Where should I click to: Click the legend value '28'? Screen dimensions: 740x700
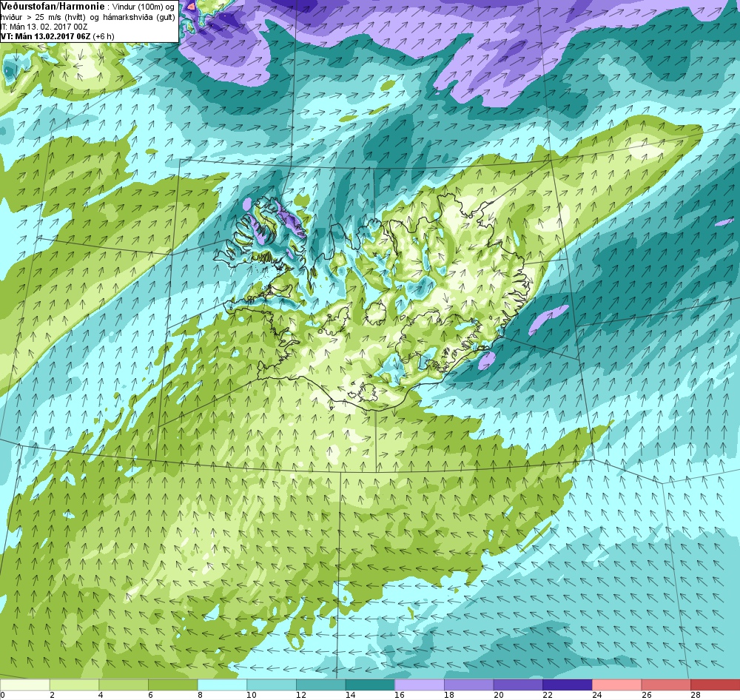click(696, 695)
